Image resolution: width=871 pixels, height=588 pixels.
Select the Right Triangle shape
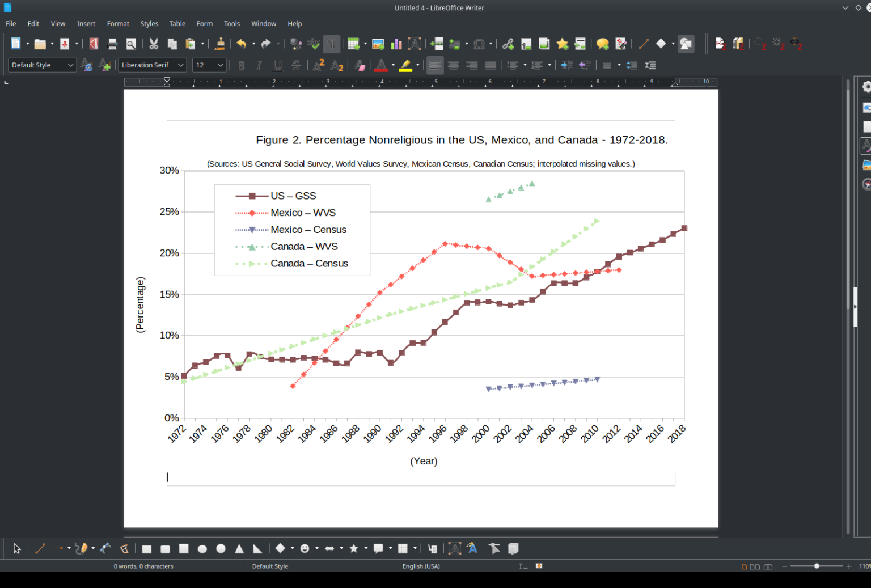pos(257,548)
